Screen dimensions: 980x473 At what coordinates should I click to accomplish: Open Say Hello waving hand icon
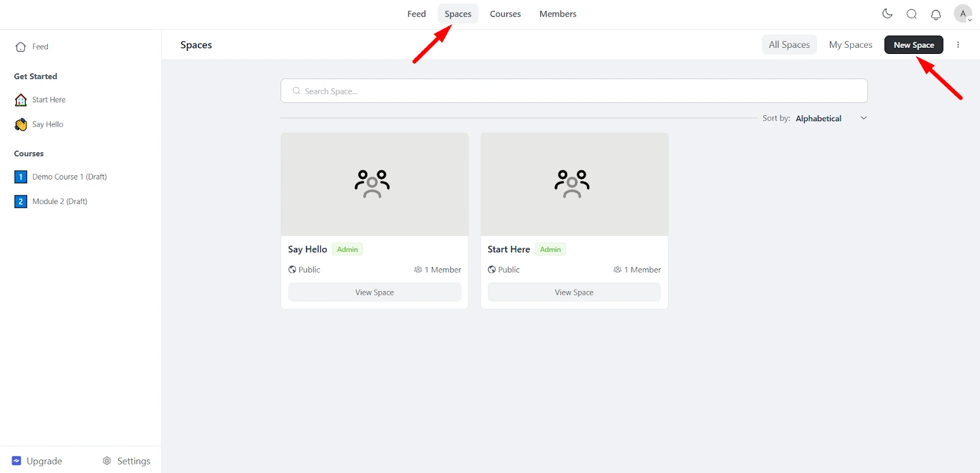click(21, 124)
